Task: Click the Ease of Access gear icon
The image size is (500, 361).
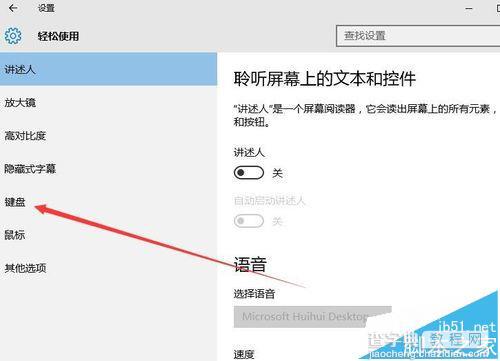Action: [13, 36]
